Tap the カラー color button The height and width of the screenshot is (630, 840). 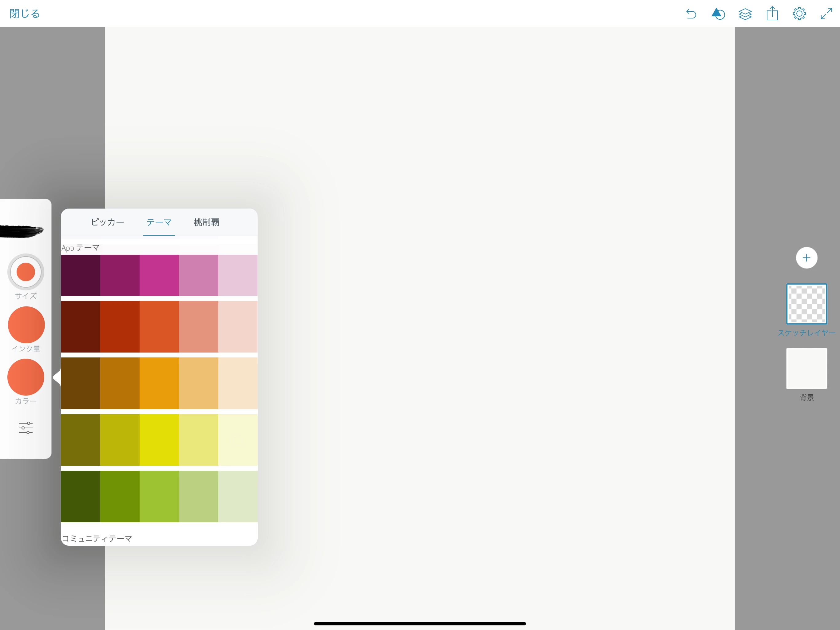tap(26, 377)
